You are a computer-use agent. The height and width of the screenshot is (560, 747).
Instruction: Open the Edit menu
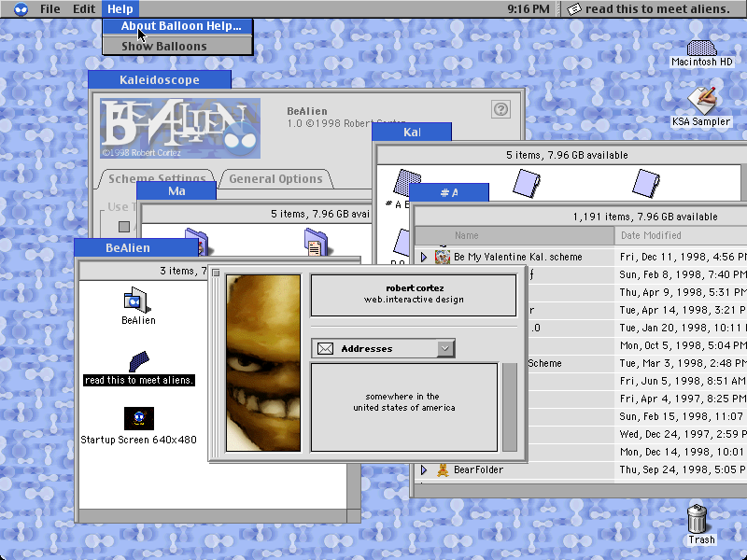pos(84,9)
